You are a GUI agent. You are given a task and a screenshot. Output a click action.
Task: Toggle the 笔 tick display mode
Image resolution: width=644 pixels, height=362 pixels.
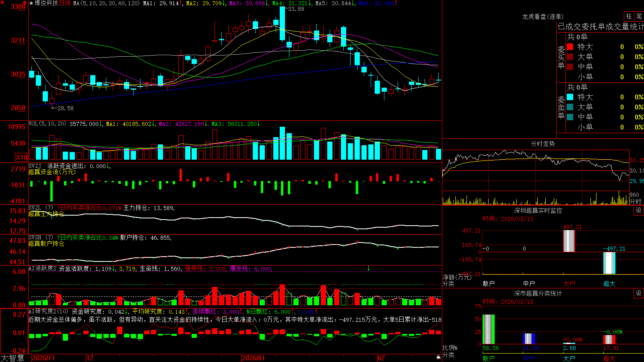(639, 16)
